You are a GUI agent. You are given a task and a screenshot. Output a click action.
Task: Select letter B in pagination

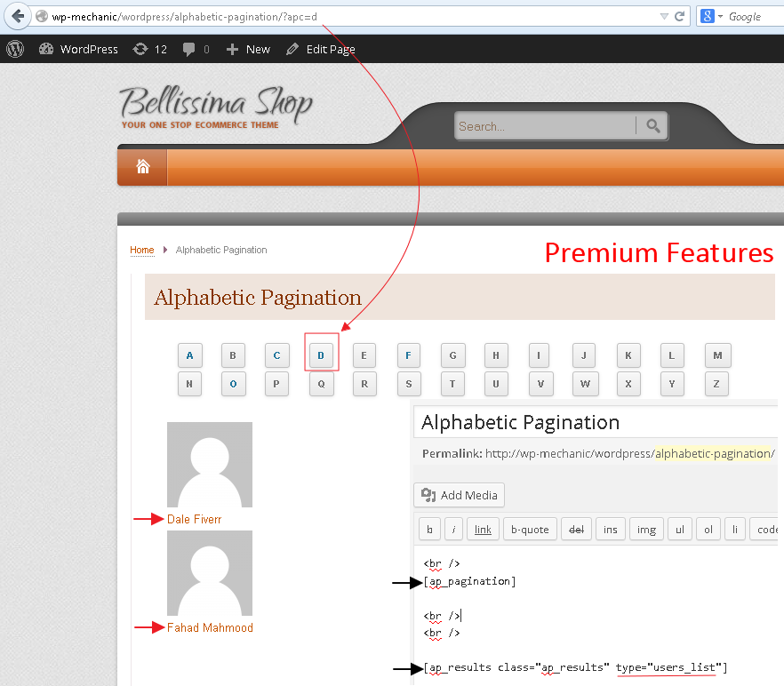point(234,355)
